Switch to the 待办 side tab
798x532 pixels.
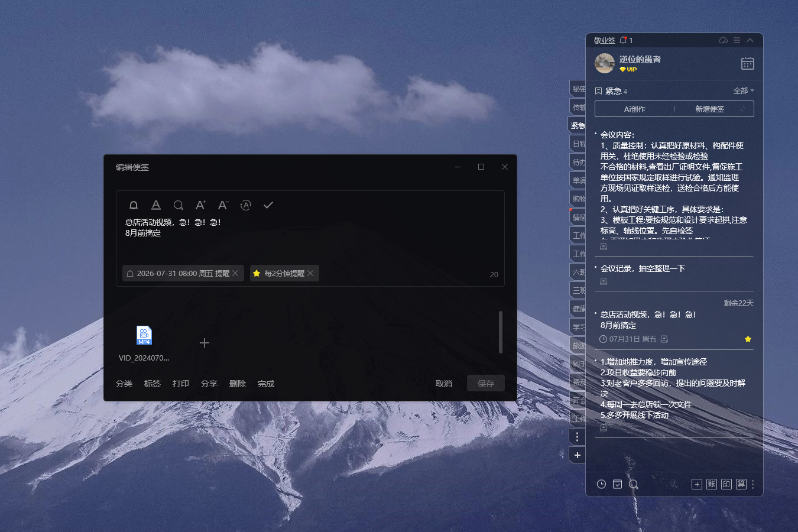click(x=578, y=162)
